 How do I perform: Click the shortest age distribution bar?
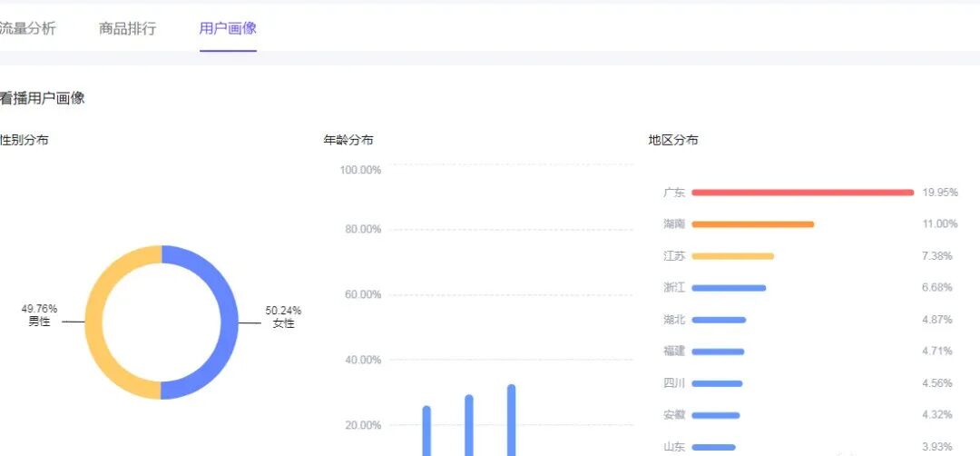tap(426, 431)
